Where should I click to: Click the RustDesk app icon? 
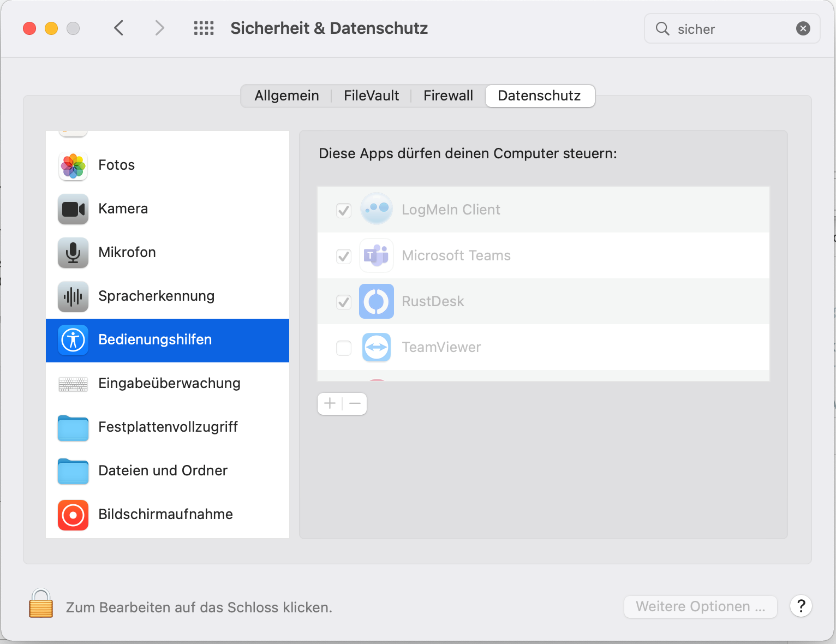[x=377, y=301]
